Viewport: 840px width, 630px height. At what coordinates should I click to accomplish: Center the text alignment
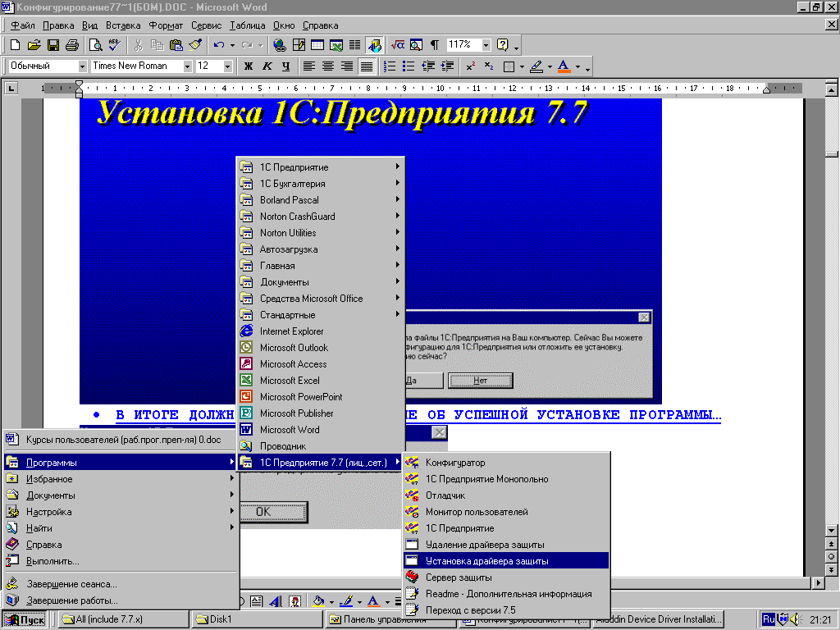pos(328,66)
